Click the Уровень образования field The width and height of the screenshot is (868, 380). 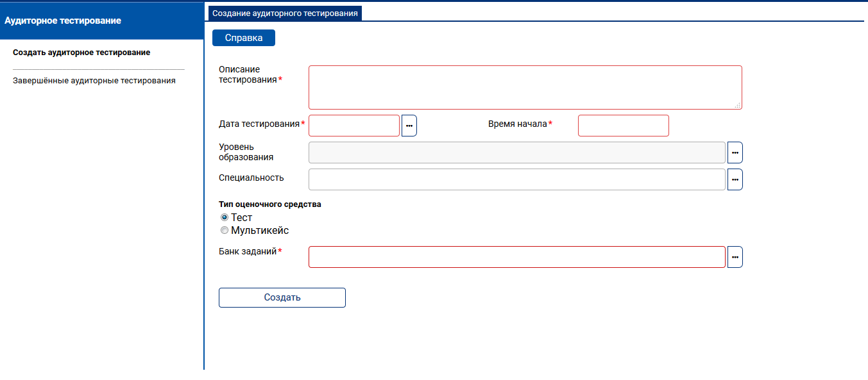tap(516, 153)
